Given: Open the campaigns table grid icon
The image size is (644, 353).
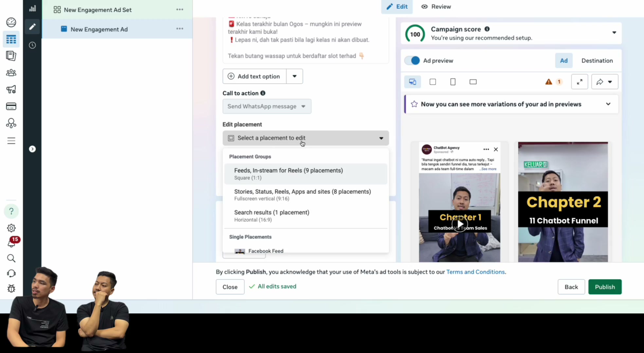Looking at the screenshot, I should [x=11, y=39].
